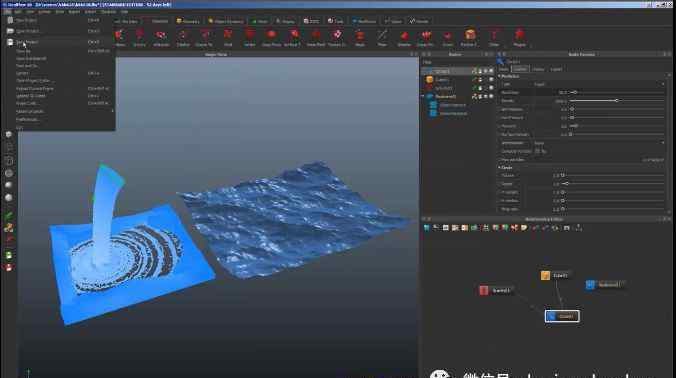Add the Crown daemon from the shelf
Screen dimensions: 676x378
click(x=448, y=37)
